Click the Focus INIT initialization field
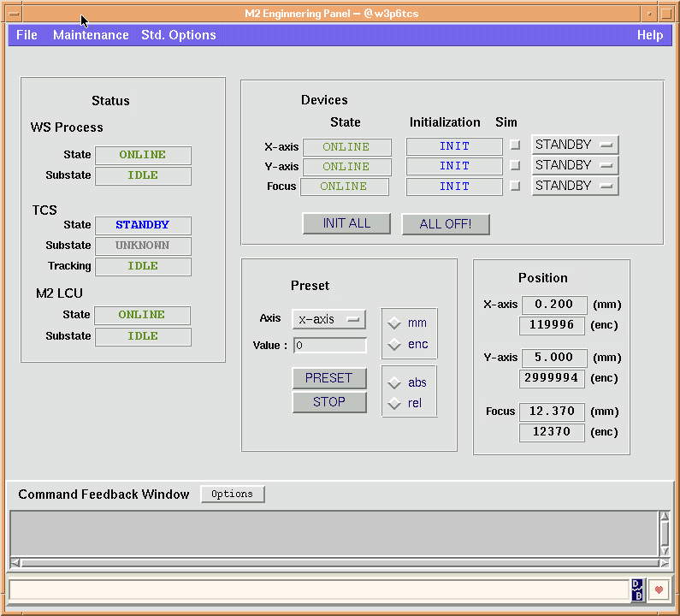Screen dimensions: 680x616 pos(454,187)
